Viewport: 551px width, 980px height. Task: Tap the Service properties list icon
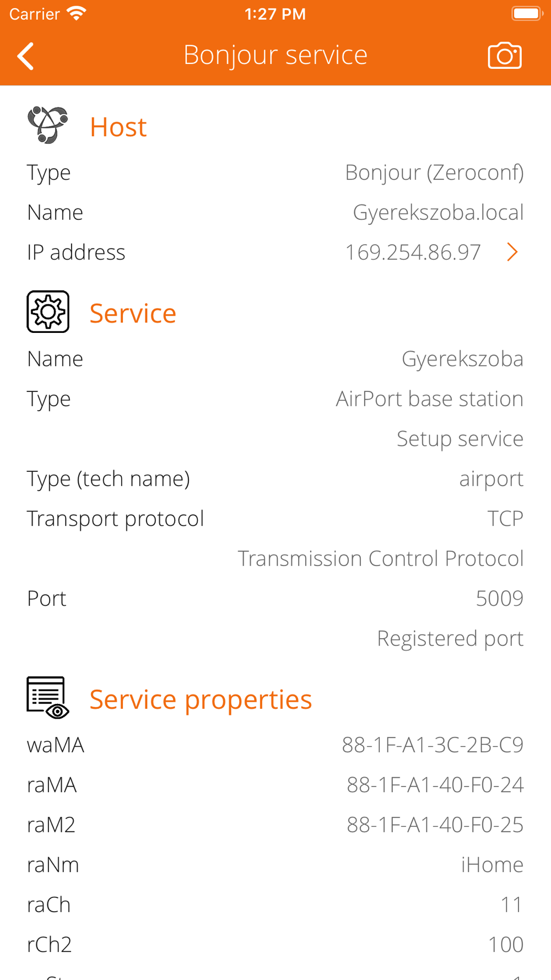point(48,698)
